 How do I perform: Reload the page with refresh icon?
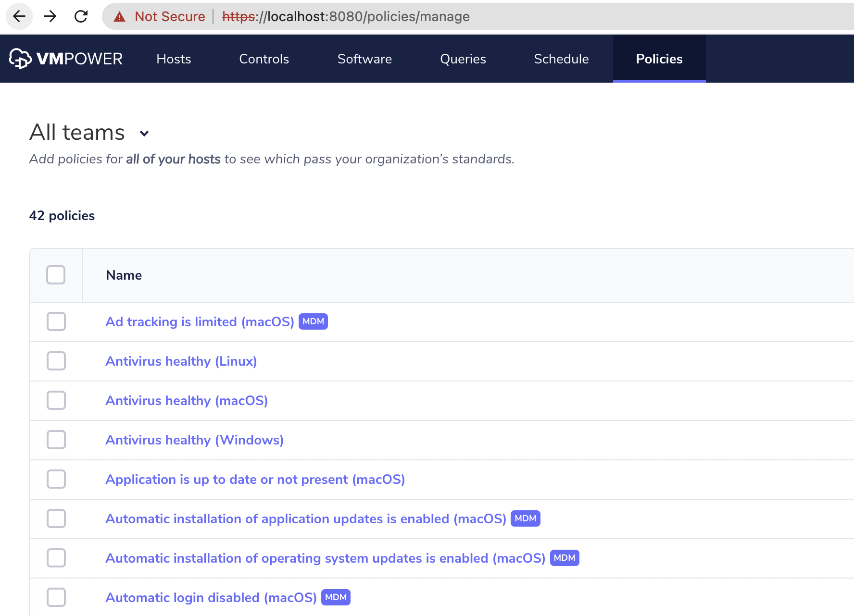81,16
